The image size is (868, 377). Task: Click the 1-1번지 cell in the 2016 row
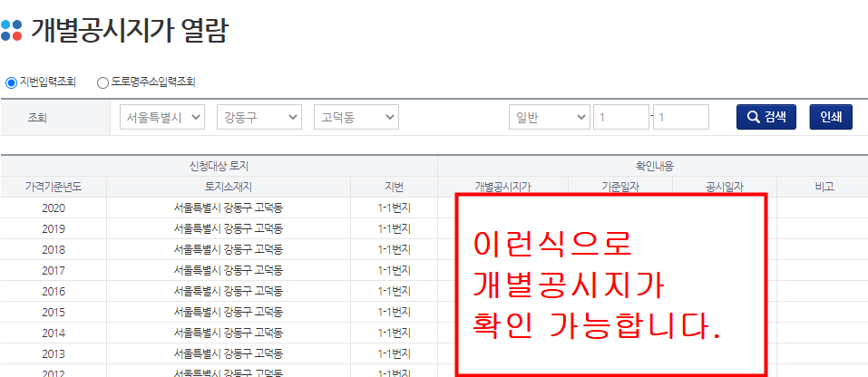[395, 291]
